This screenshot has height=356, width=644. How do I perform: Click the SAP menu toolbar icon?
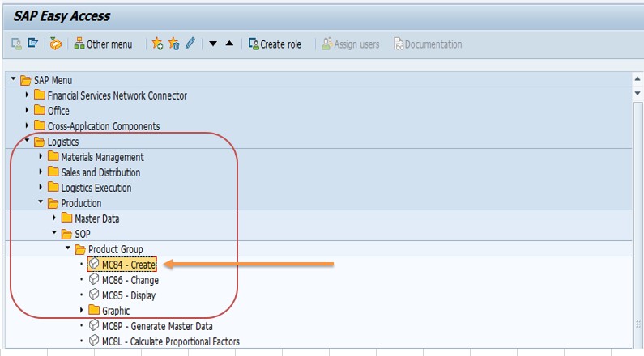click(33, 43)
